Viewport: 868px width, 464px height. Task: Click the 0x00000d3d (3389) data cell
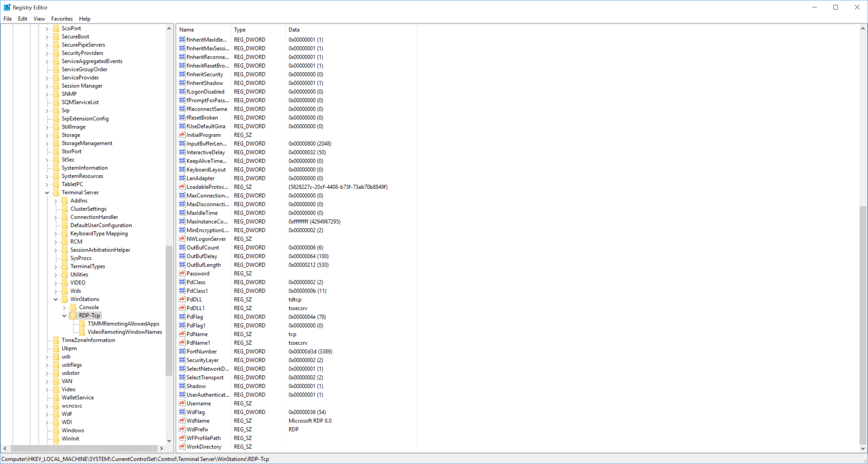[x=310, y=351]
